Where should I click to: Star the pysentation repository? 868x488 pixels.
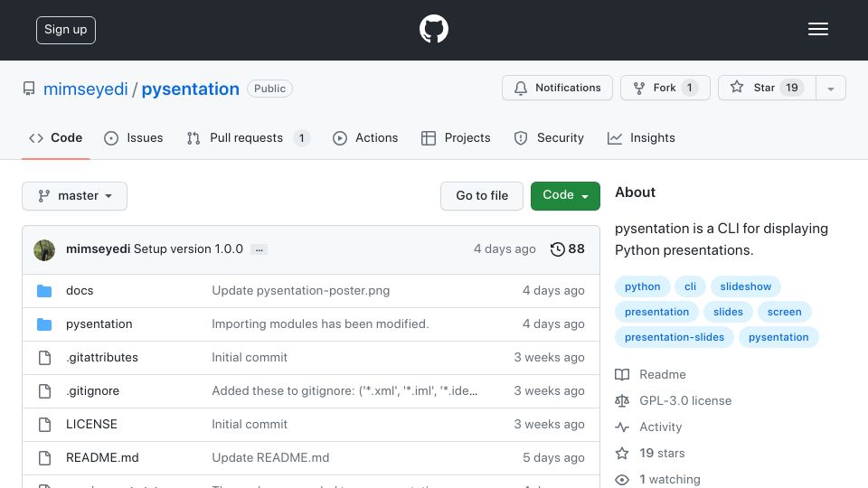click(767, 88)
